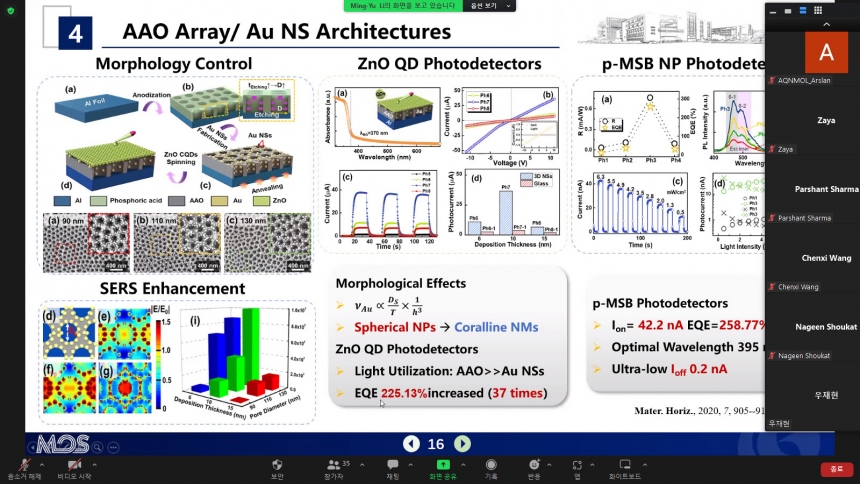860x484 pixels.
Task: Click the slide's magnifier zoom icon
Action: [x=97, y=447]
